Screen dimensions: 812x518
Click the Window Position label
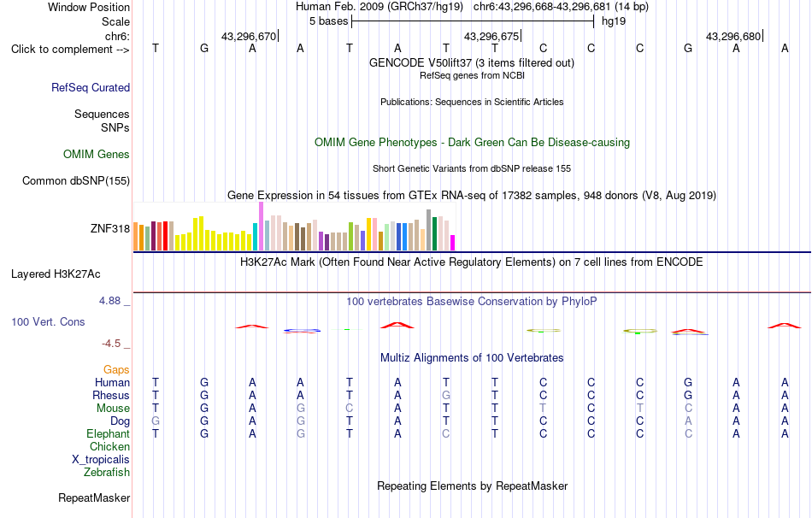click(89, 7)
